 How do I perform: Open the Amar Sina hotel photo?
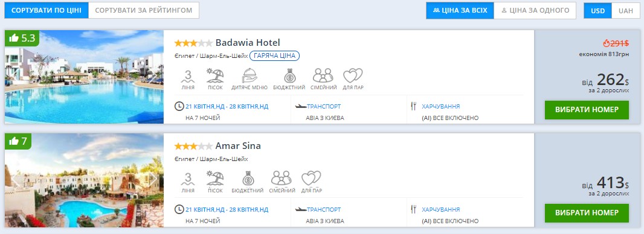[84, 180]
